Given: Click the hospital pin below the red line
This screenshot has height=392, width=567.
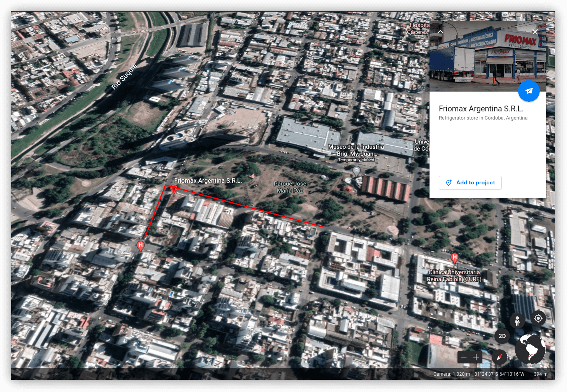Looking at the screenshot, I should click(x=141, y=246).
